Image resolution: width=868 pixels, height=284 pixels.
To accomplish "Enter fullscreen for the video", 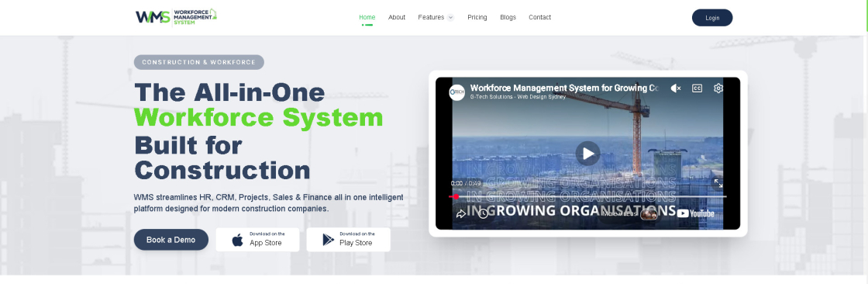I will tap(718, 184).
